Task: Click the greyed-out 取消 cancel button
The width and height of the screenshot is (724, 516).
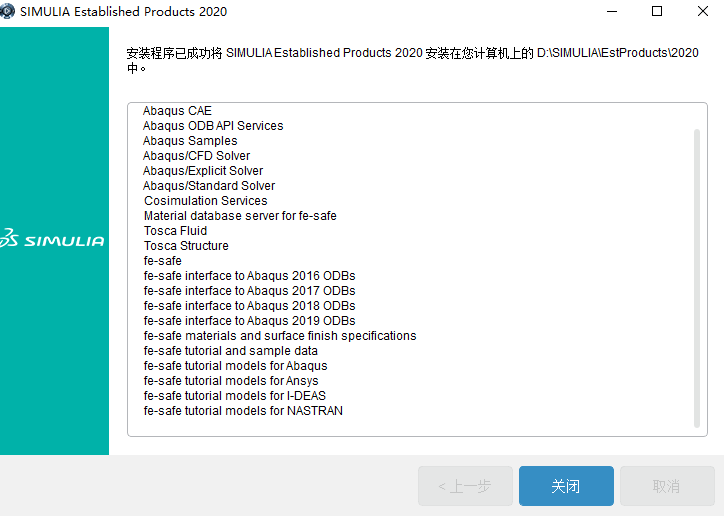Action: [x=667, y=486]
